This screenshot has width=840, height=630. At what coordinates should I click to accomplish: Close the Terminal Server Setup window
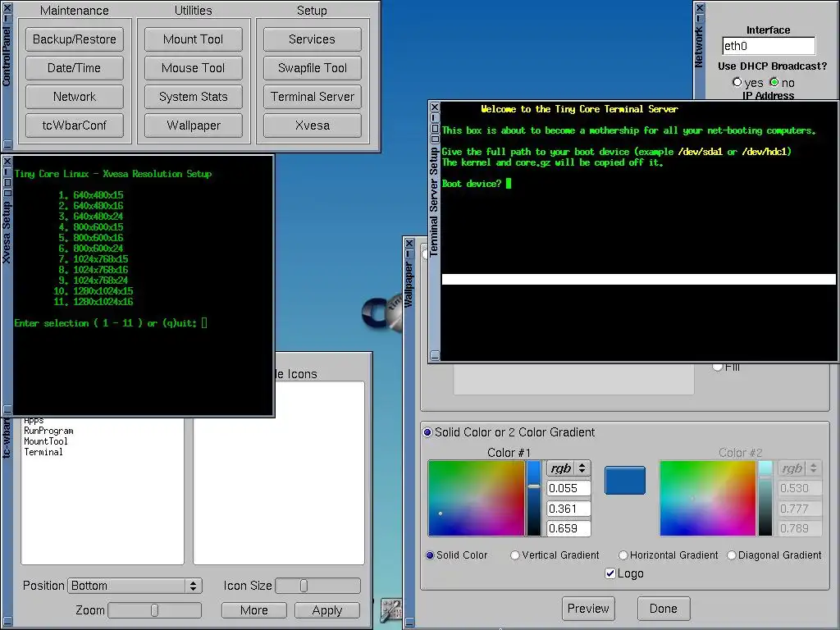(435, 107)
